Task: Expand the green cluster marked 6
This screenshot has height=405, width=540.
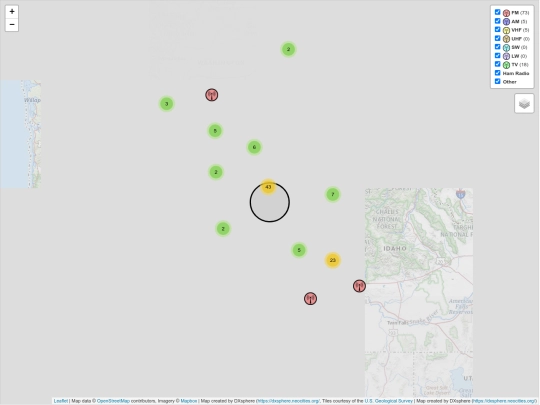Action: [x=255, y=147]
